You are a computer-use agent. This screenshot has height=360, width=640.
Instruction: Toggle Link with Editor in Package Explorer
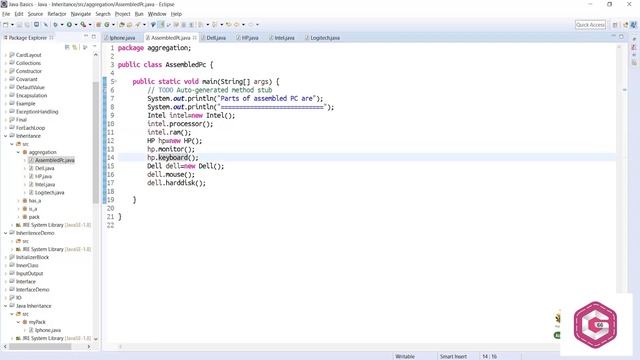click(75, 47)
